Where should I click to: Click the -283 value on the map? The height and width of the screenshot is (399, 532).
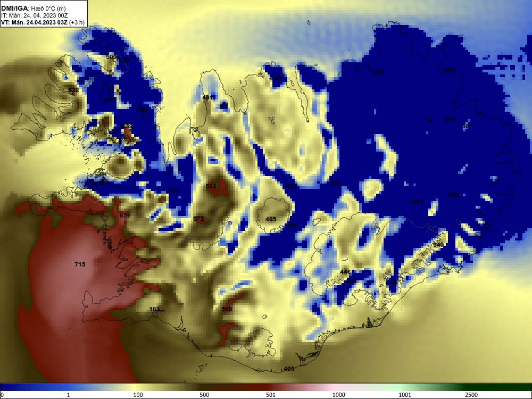pyautogui.click(x=290, y=186)
